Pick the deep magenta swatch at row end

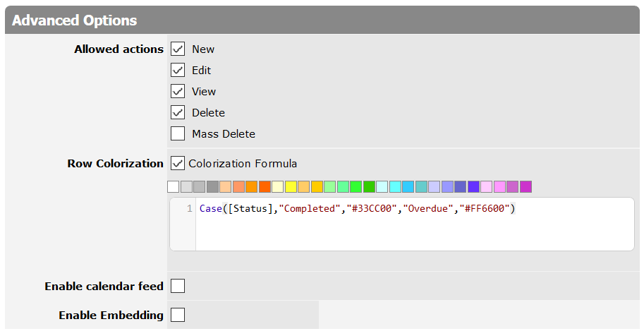525,187
